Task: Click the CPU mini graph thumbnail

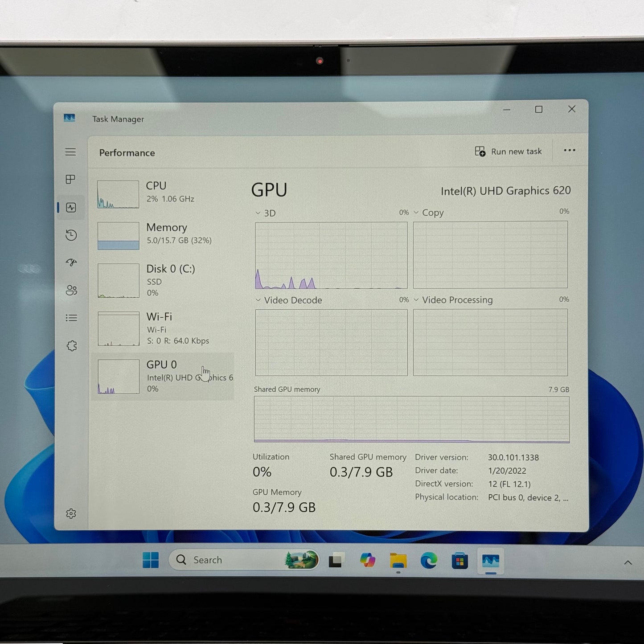Action: pos(118,194)
